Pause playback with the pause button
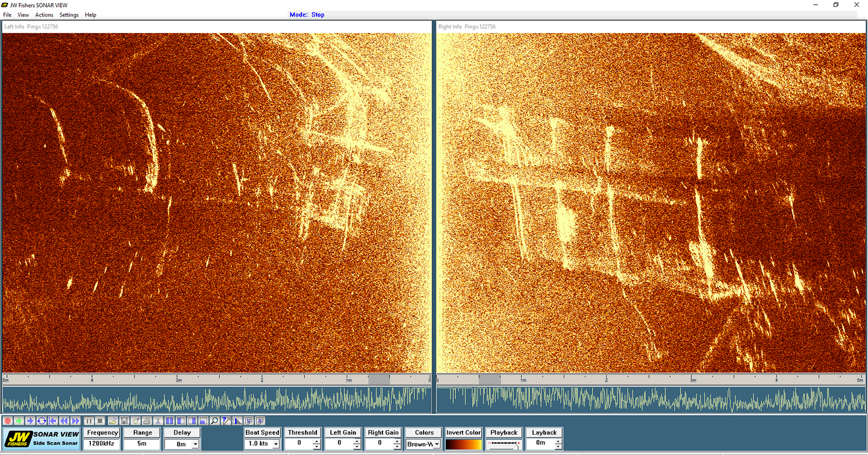Image resolution: width=868 pixels, height=455 pixels. [x=89, y=421]
